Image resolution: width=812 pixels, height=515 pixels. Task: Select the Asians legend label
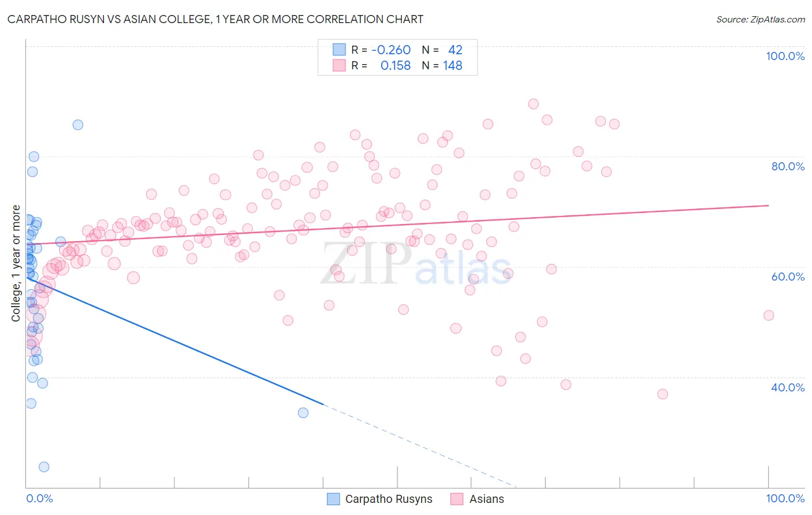[487, 499]
